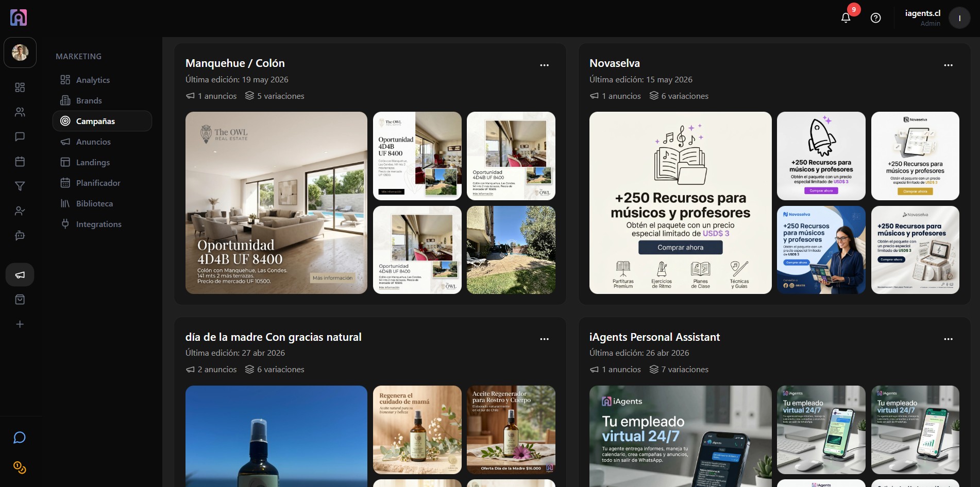The image size is (980, 487).
Task: Open the 'día de la madre Con gracias natural' title
Action: point(274,337)
